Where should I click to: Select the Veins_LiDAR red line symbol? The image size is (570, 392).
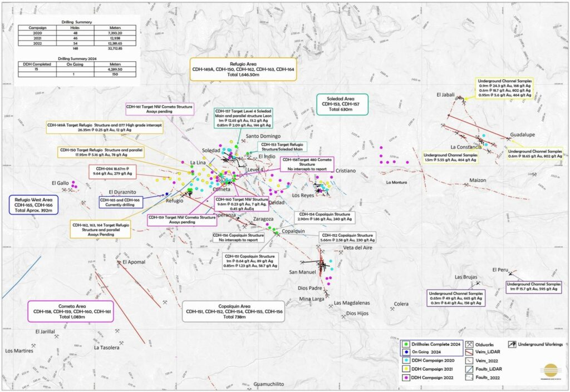click(x=470, y=353)
